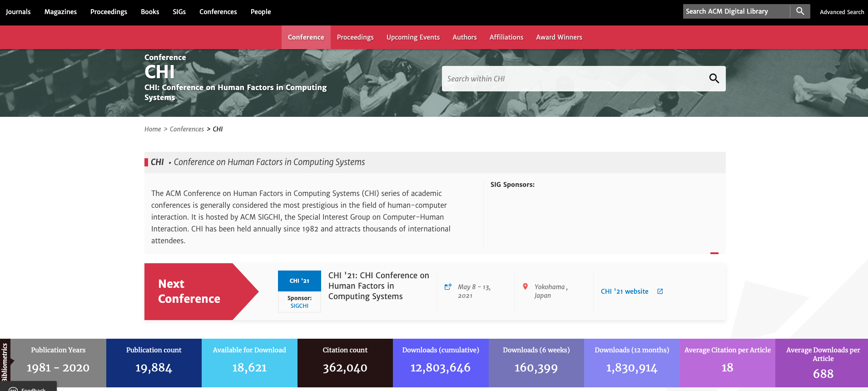868x391 pixels.
Task: Open the Conferences top navigation item
Action: (x=218, y=12)
